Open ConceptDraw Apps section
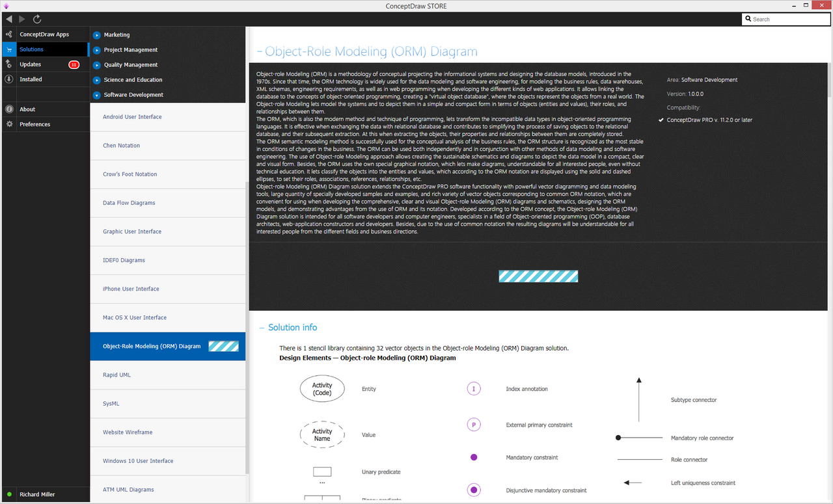This screenshot has height=504, width=833. pos(44,34)
